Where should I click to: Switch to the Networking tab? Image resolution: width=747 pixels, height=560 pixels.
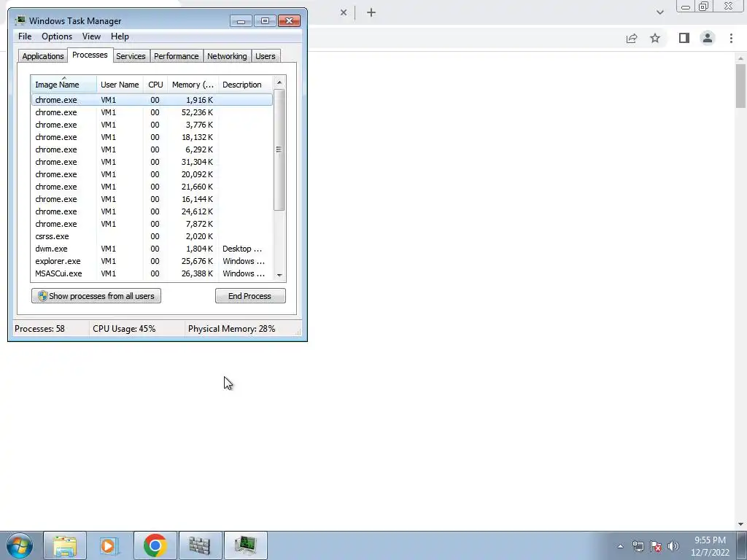pos(228,56)
